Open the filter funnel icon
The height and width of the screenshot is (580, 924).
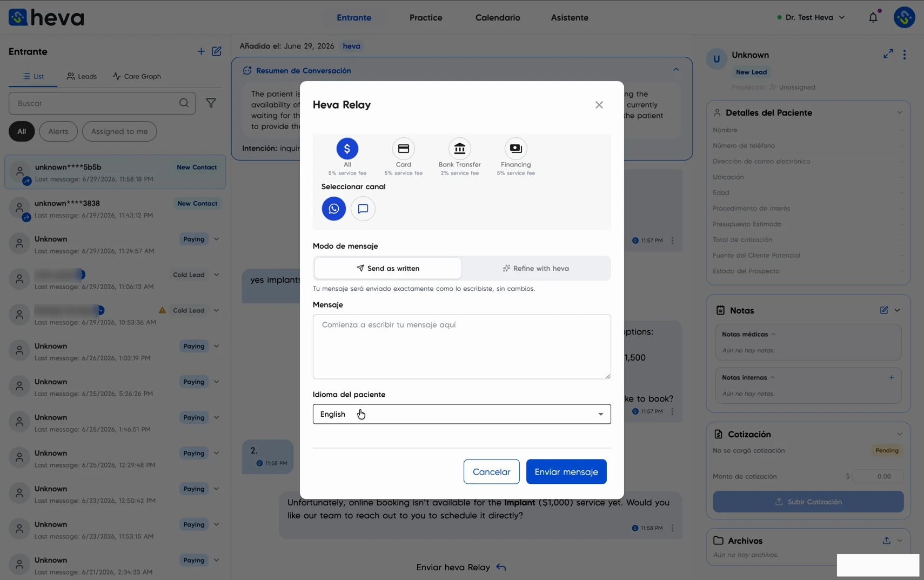[x=211, y=103]
